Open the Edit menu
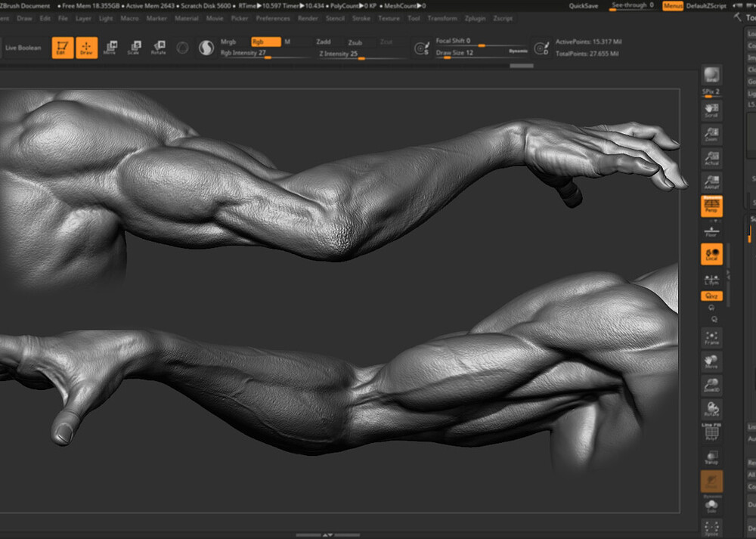This screenshot has width=756, height=539. pyautogui.click(x=45, y=18)
